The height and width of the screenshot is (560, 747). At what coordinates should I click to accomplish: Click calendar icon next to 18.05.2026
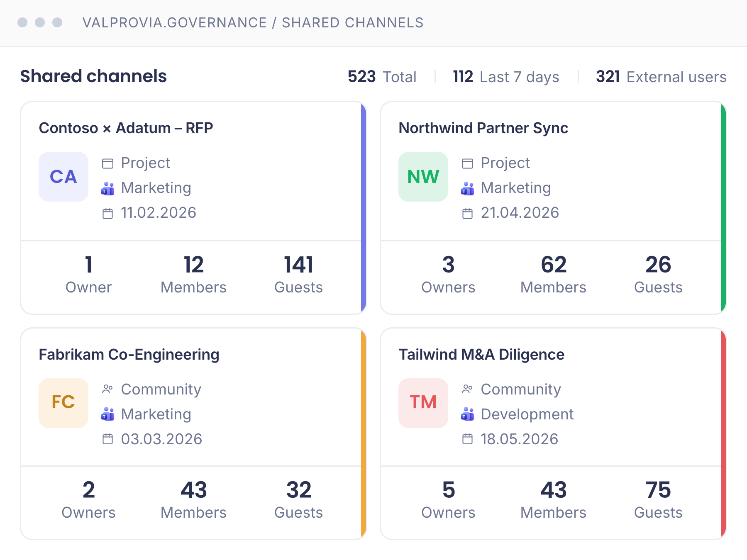467,439
